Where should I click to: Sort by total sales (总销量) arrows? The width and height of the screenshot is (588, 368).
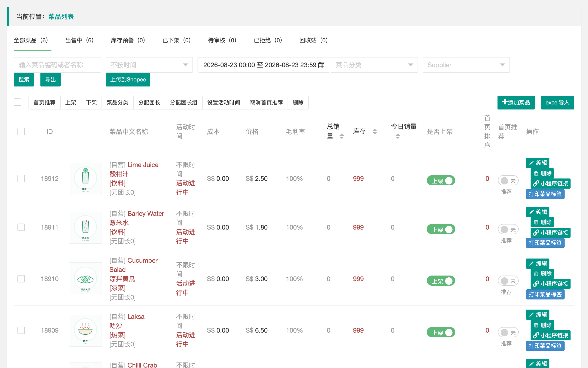coord(342,136)
